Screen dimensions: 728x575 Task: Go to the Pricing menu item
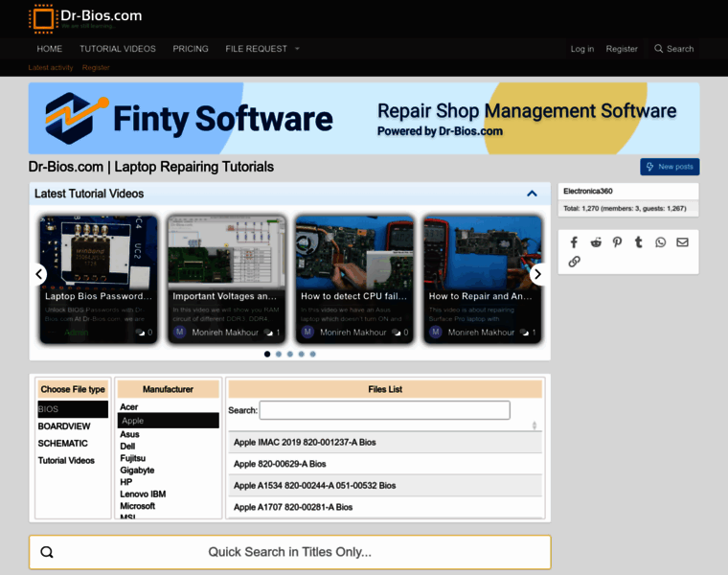191,49
